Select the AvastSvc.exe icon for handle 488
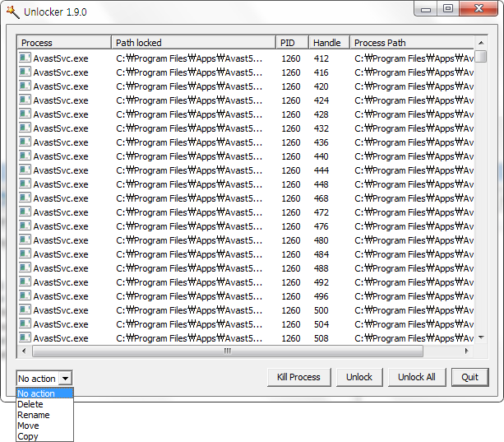 tap(25, 268)
